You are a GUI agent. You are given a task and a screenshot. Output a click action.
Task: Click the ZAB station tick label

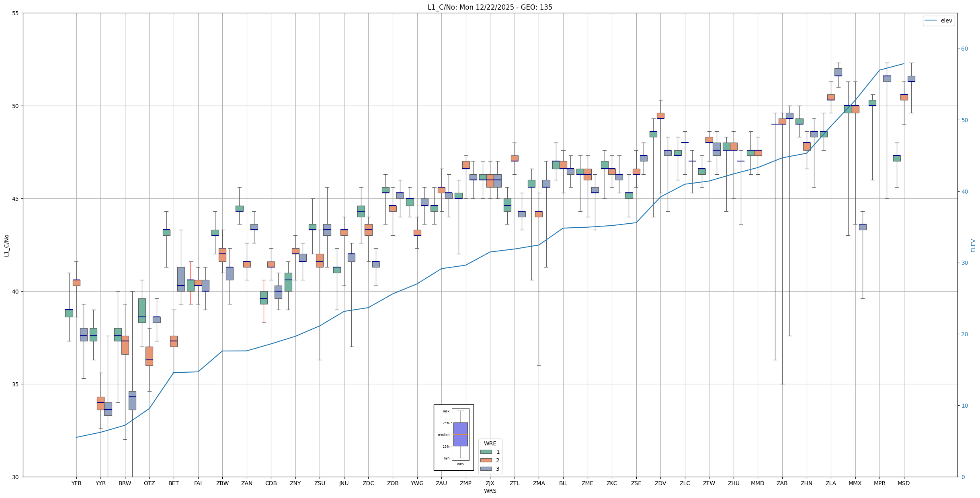point(782,483)
